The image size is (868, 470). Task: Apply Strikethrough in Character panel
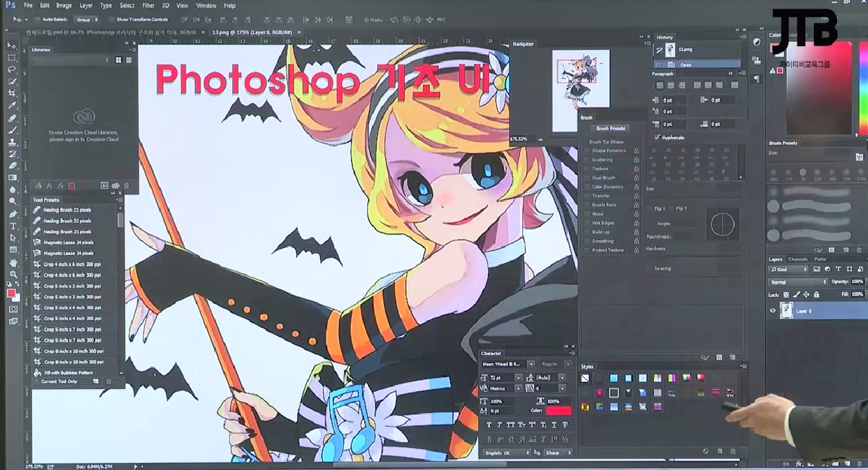point(566,424)
